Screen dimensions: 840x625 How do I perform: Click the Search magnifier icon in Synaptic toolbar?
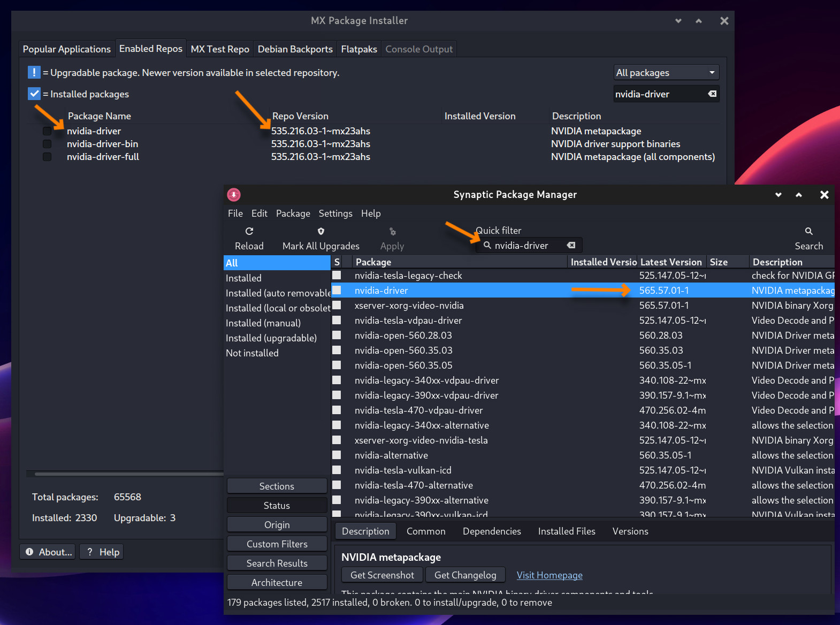[808, 231]
